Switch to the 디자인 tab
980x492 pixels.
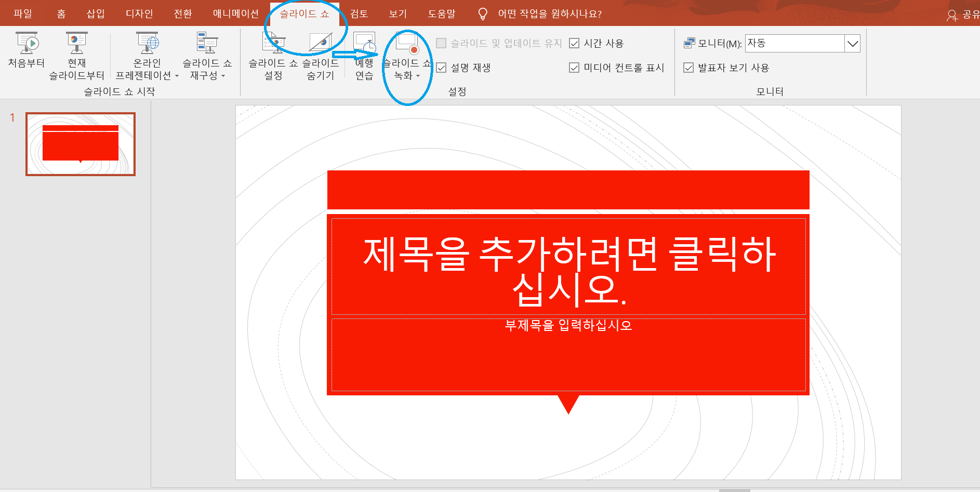tap(139, 14)
